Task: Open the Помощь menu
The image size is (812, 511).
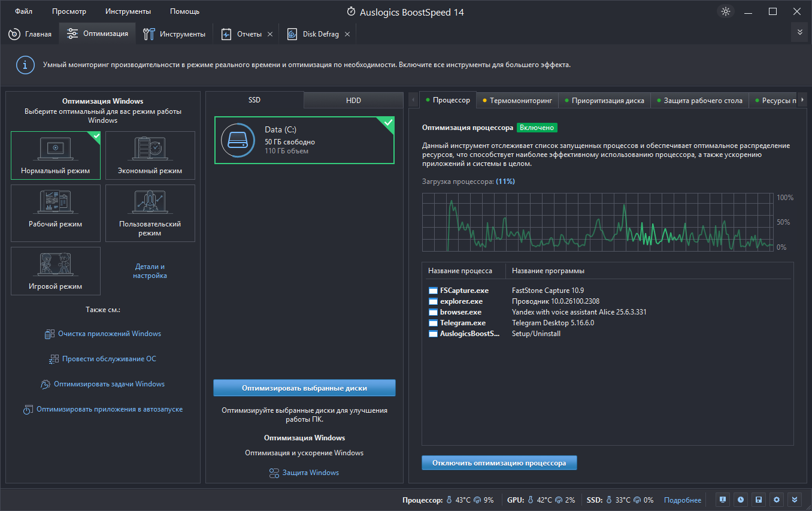Action: pos(184,11)
